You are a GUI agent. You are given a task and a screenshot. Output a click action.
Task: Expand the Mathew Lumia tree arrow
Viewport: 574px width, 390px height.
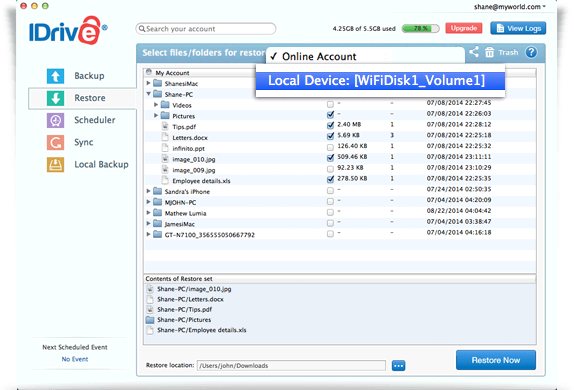[x=148, y=212]
